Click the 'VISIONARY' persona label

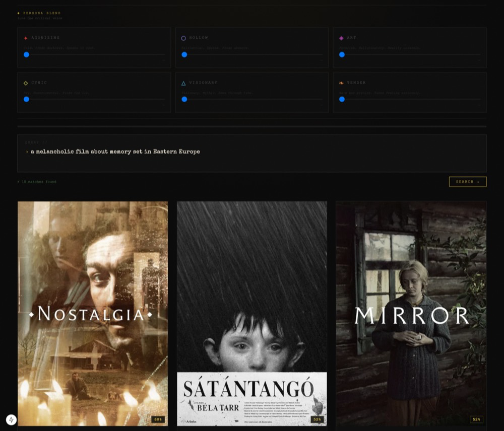203,83
